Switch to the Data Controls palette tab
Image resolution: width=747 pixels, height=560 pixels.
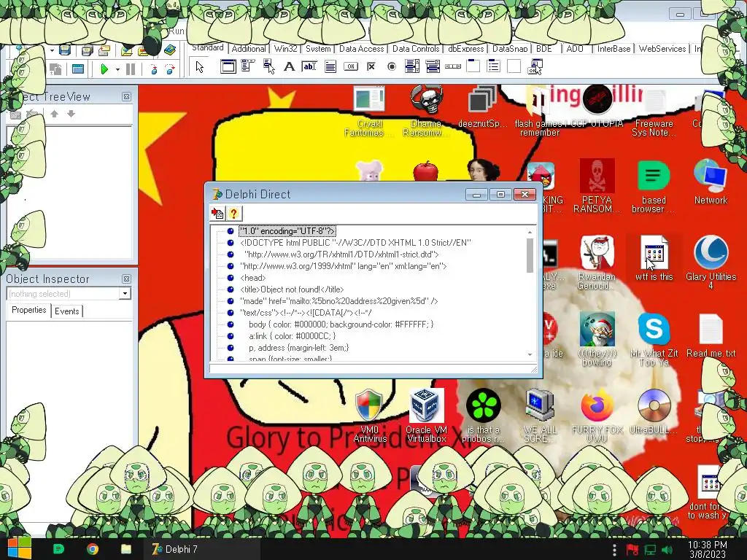[x=416, y=49]
